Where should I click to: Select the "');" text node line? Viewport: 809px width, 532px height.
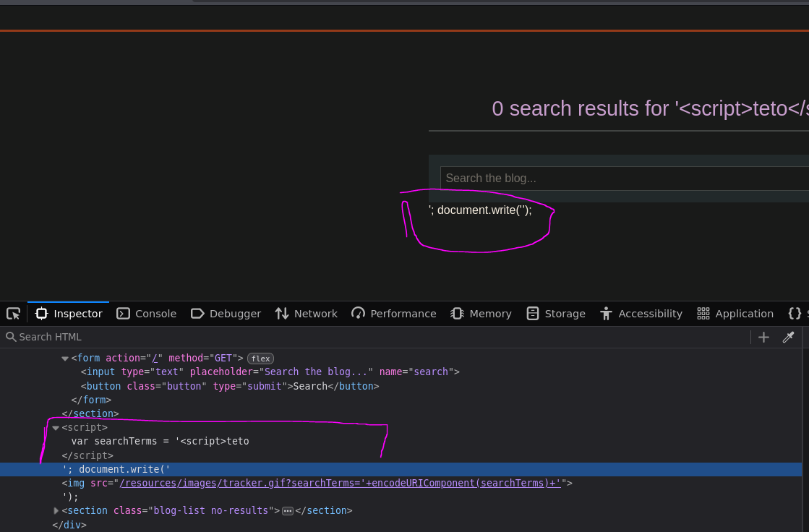pyautogui.click(x=70, y=497)
